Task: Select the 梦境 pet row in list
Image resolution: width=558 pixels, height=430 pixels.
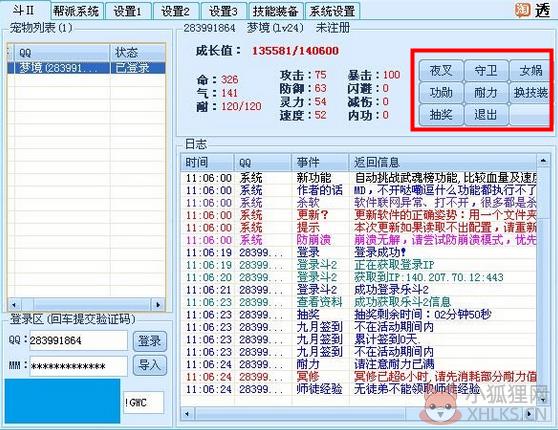Action: click(x=86, y=68)
